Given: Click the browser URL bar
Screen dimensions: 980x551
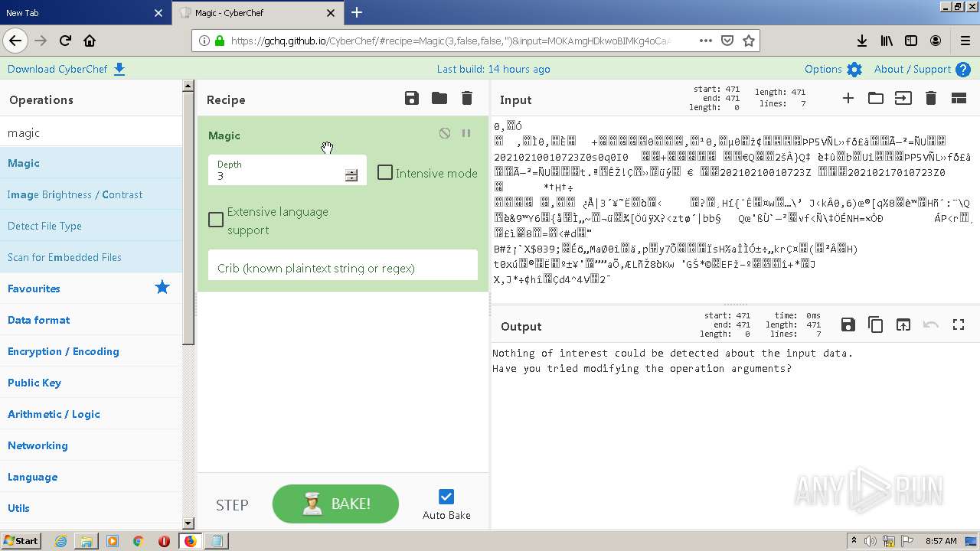Looking at the screenshot, I should [x=450, y=41].
